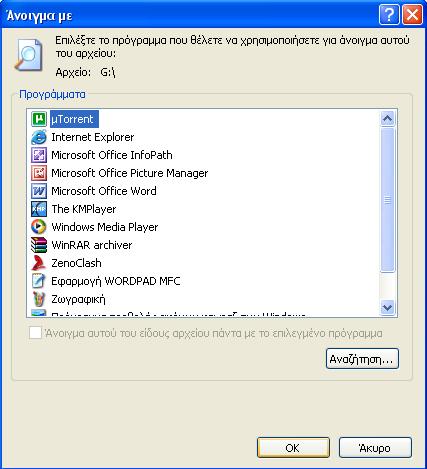Select Windows Media Player entry
Image resolution: width=427 pixels, height=469 pixels.
[x=105, y=227]
